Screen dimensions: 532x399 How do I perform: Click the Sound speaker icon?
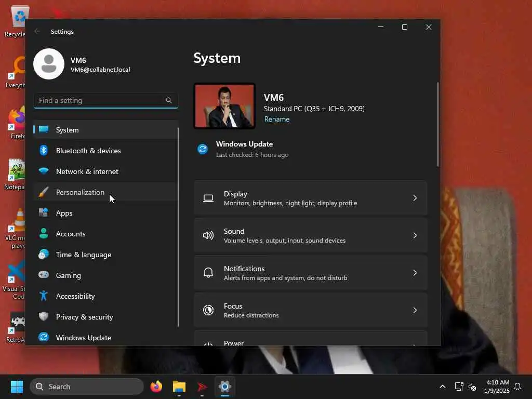coord(208,235)
